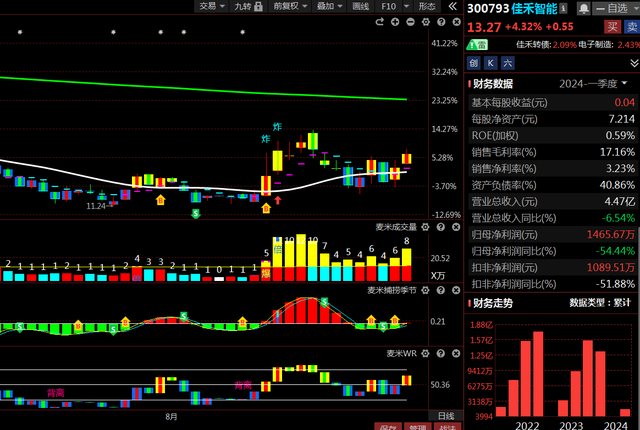
Task: Click the 数据类型：累计 label
Action: (600, 303)
